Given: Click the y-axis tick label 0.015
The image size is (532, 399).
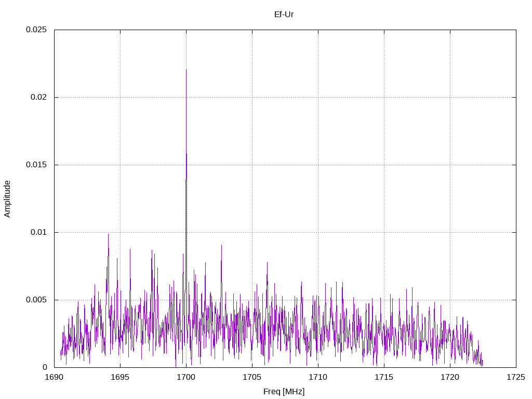Looking at the screenshot, I should [36, 165].
